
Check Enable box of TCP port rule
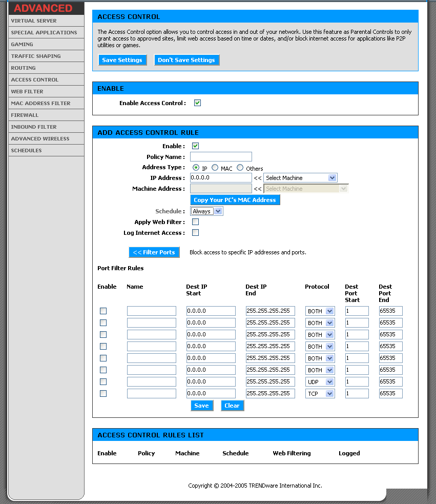[x=103, y=393]
